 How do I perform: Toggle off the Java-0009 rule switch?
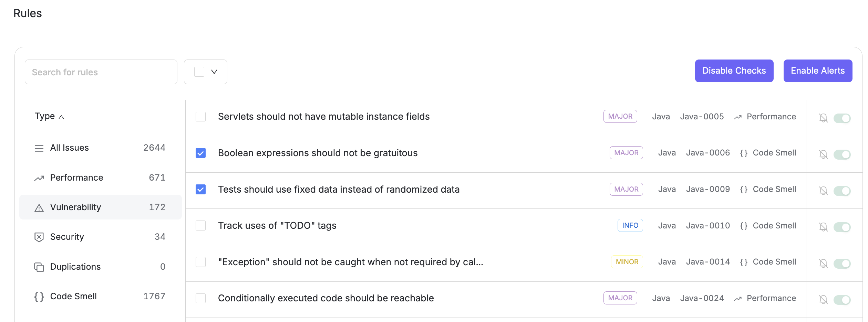tap(842, 191)
